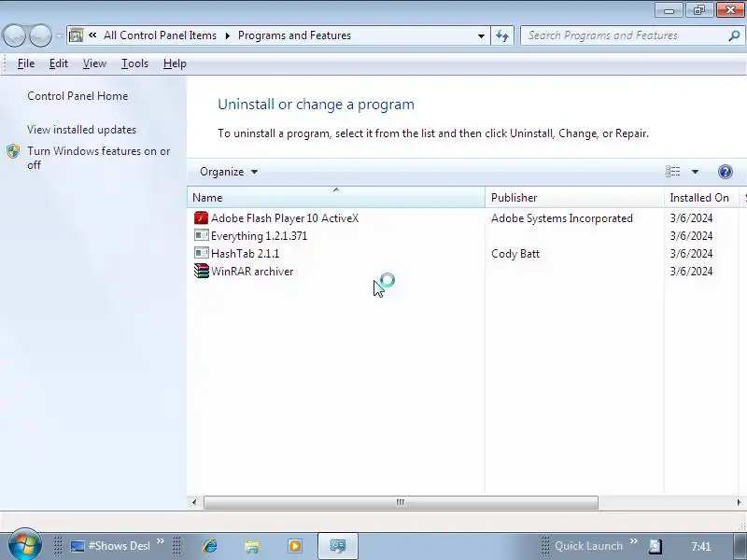Open the Organize dropdown
Image resolution: width=747 pixels, height=560 pixels.
(229, 172)
